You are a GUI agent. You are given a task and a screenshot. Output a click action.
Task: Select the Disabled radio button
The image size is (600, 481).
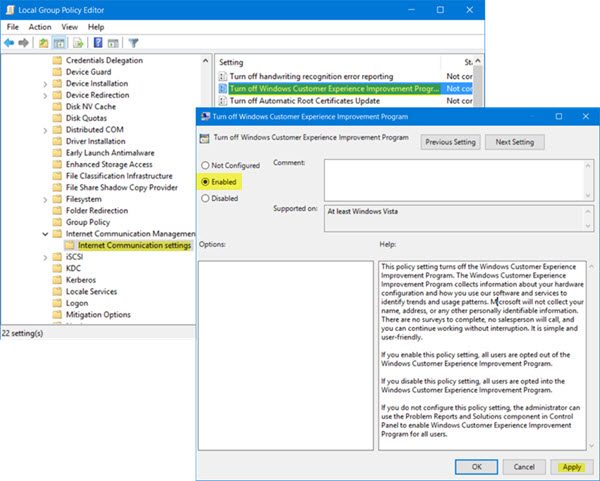click(x=205, y=198)
